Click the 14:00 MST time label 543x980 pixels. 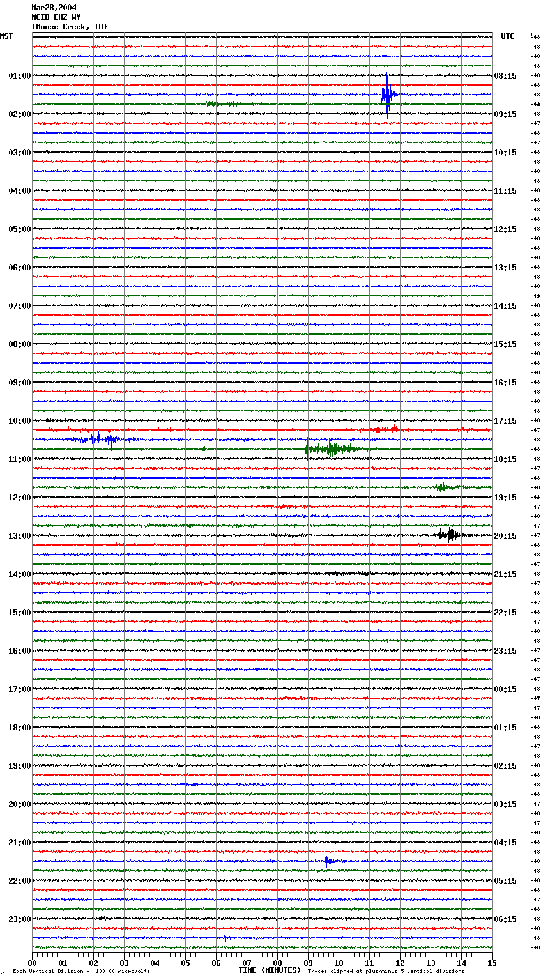click(20, 574)
